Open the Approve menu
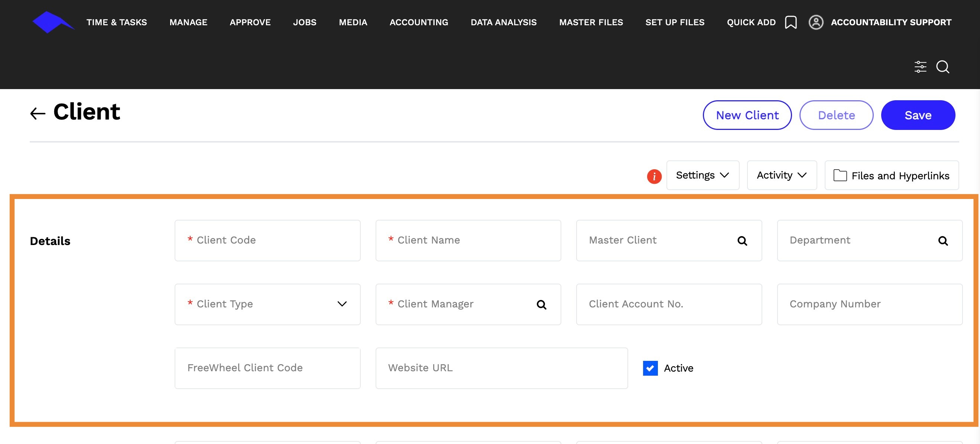Image resolution: width=980 pixels, height=444 pixels. click(x=250, y=22)
